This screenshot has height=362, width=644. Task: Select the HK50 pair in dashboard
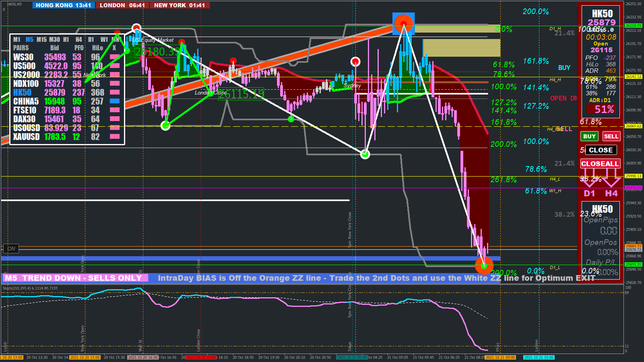(22, 93)
